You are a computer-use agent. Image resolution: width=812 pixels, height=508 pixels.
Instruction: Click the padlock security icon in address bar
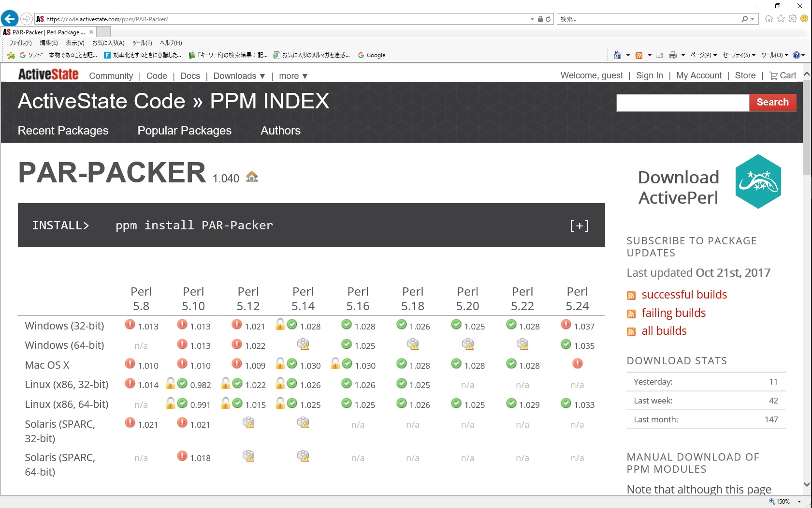540,19
